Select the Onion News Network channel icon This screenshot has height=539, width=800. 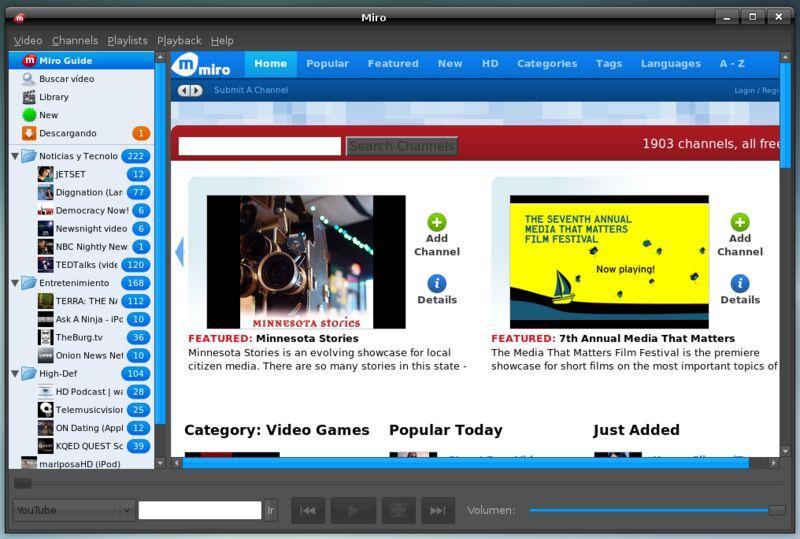pos(45,355)
